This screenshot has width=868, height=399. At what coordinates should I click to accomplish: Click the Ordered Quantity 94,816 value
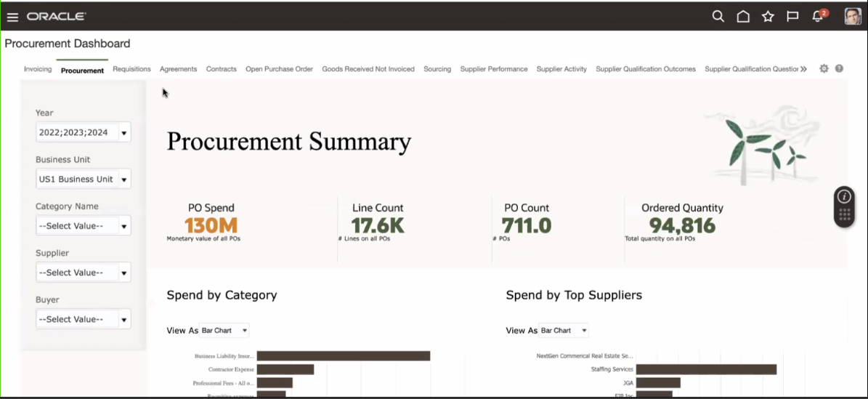682,225
